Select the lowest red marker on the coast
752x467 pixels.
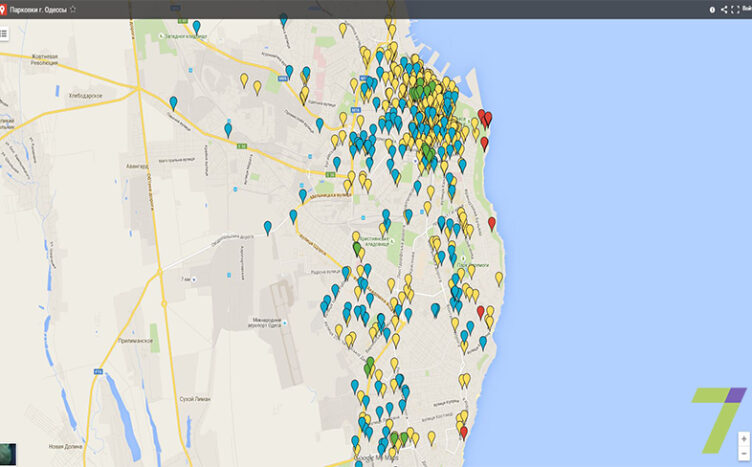tap(462, 430)
